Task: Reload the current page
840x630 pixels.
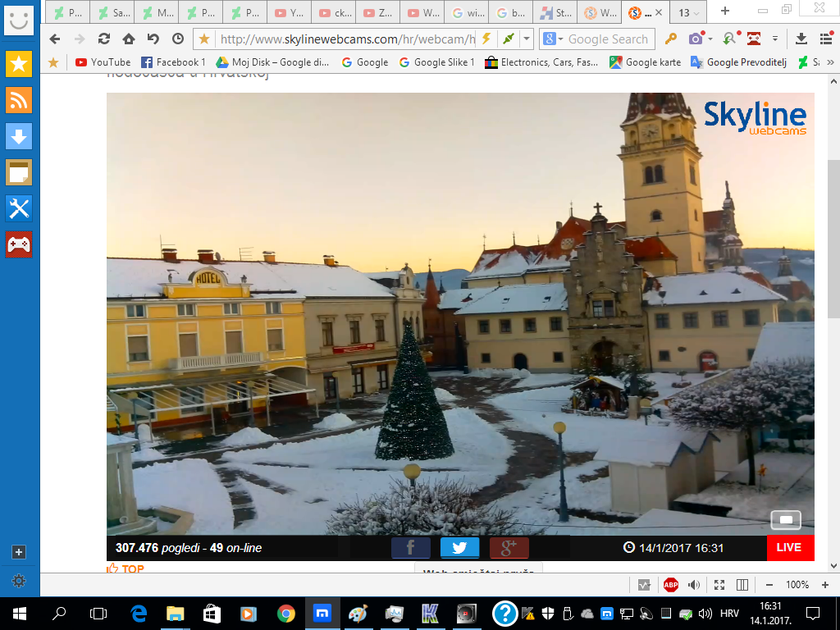Action: point(104,39)
